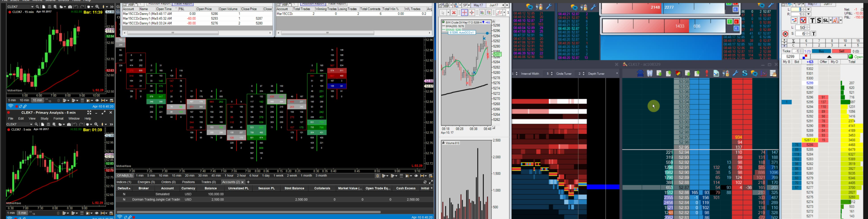Toggle the R button on the 1433/606 meter
Viewport: 868px width, 219px height.
pos(736,29)
